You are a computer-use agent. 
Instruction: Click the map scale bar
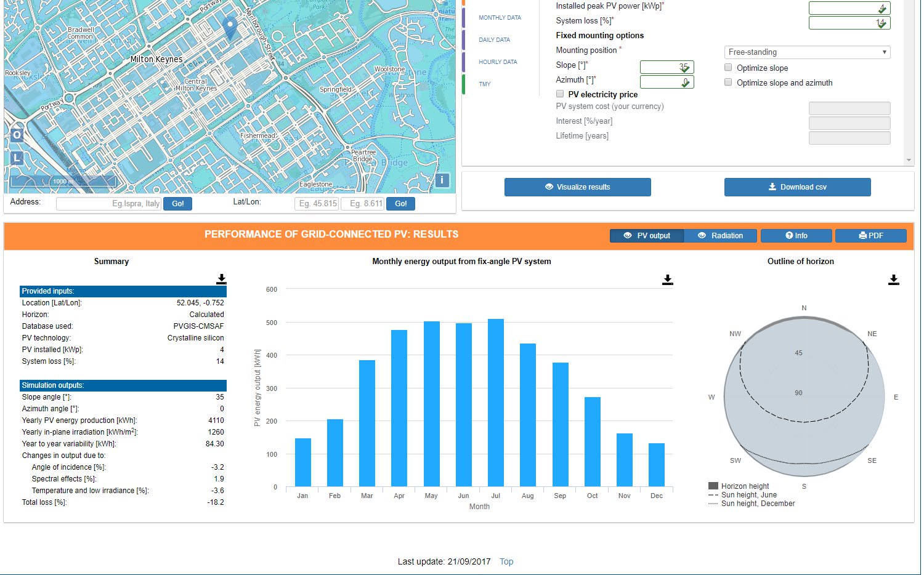click(x=63, y=181)
